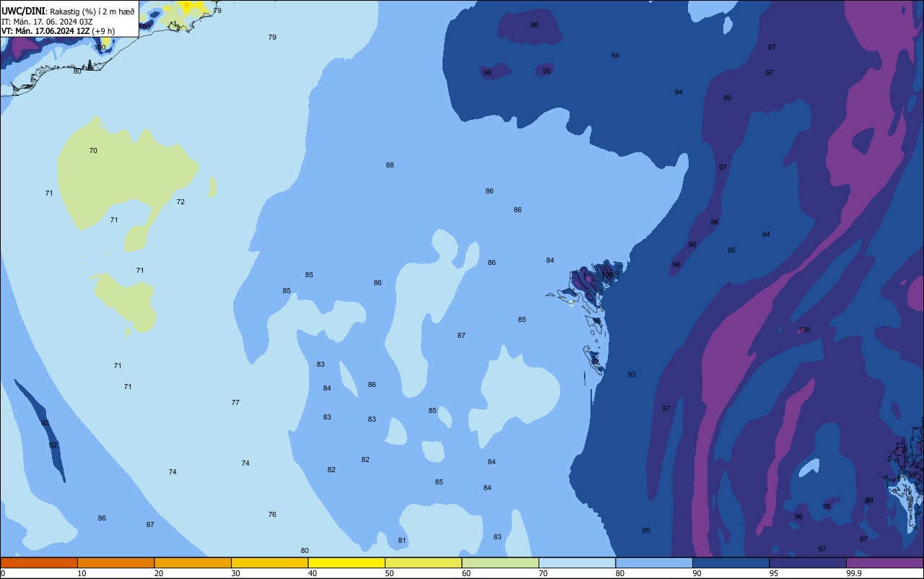The height and width of the screenshot is (579, 924).
Task: Click the humidity value '77' on the map
Action: (235, 402)
